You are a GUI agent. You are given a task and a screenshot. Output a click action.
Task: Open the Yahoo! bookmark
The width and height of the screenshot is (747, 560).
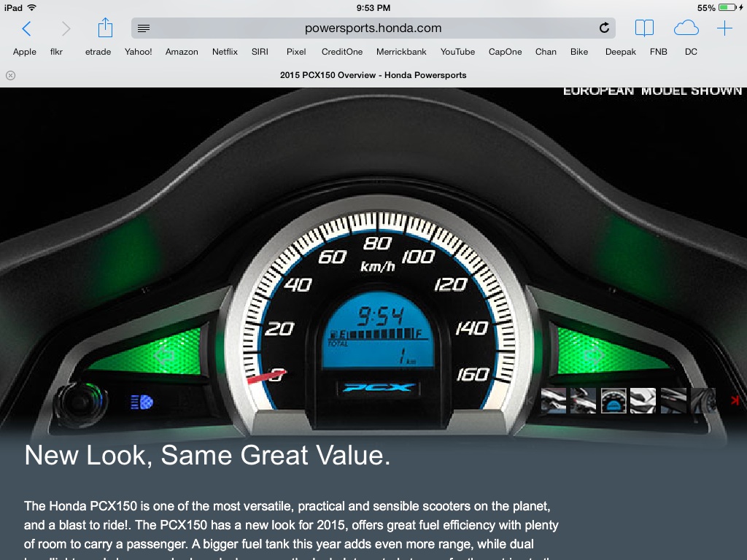click(138, 52)
